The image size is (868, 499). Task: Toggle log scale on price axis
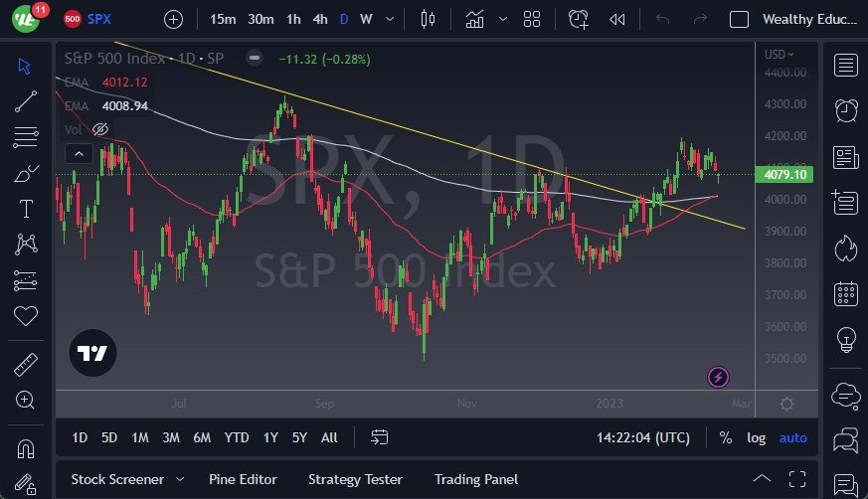(x=757, y=437)
